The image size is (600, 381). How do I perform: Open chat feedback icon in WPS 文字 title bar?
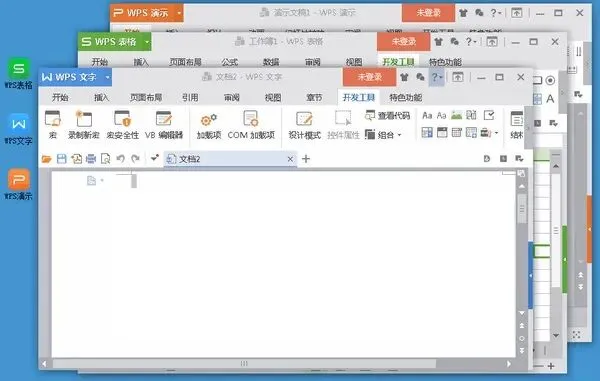pos(421,78)
